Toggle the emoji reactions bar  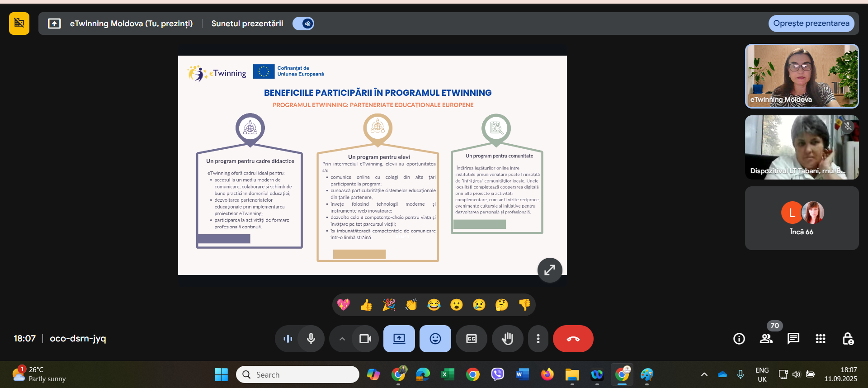click(x=435, y=339)
